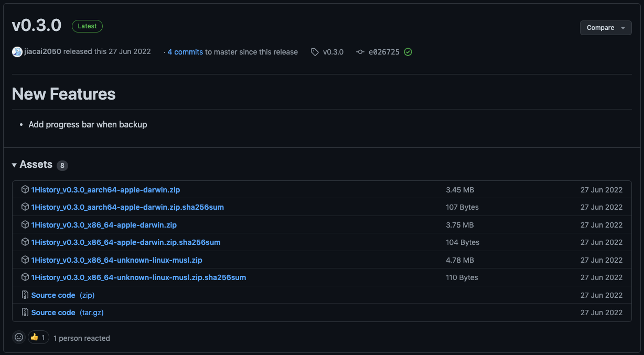Click jiacai2050's profile avatar
644x355 pixels.
pos(17,51)
